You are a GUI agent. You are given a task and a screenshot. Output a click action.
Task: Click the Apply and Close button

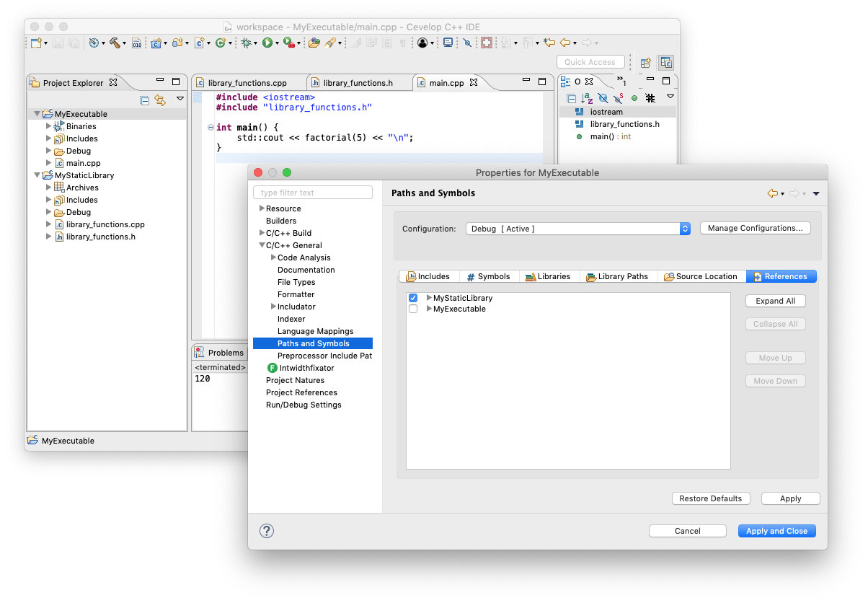(x=777, y=531)
